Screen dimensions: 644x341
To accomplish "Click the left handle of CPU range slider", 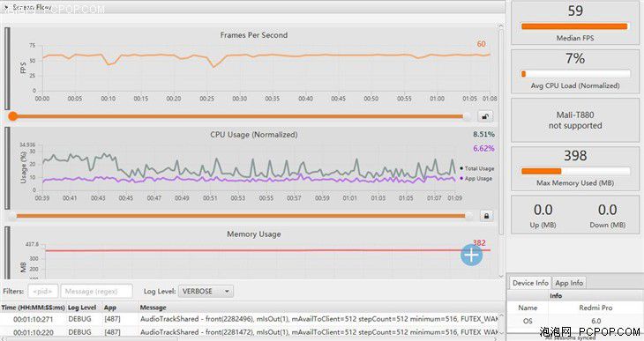I will click(12, 216).
